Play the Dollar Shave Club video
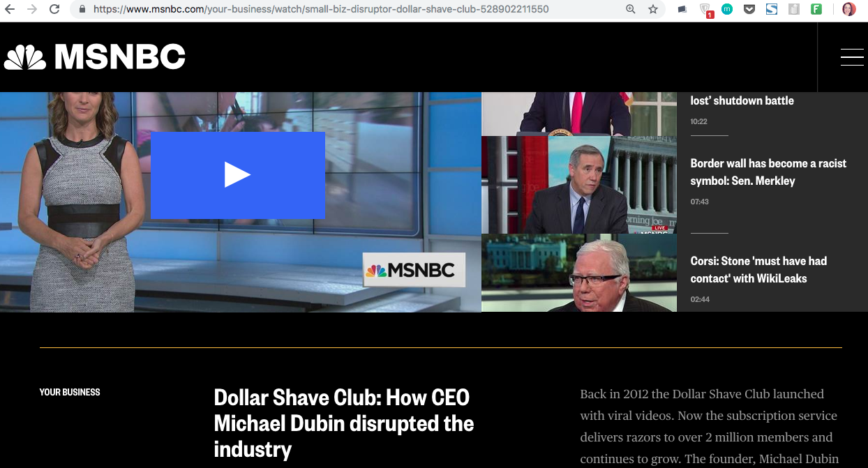The height and width of the screenshot is (468, 868). click(x=237, y=175)
